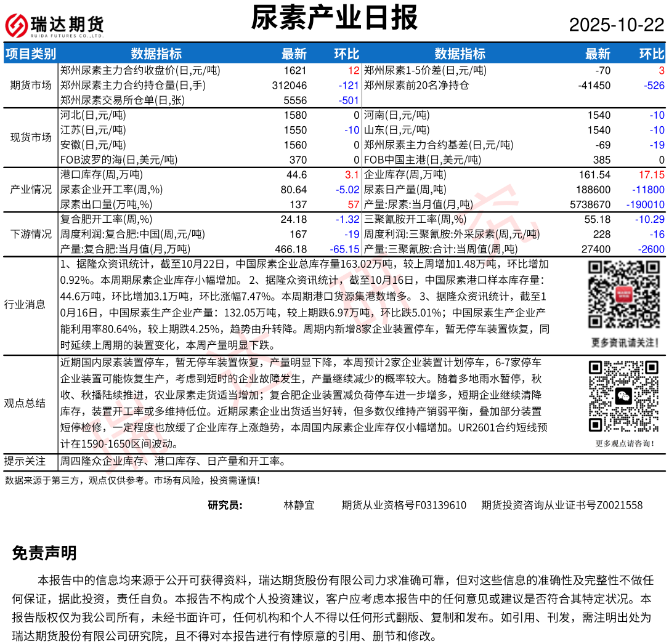669x644 pixels.
Task: Select the 项目类别 column header
Action: tap(30, 54)
